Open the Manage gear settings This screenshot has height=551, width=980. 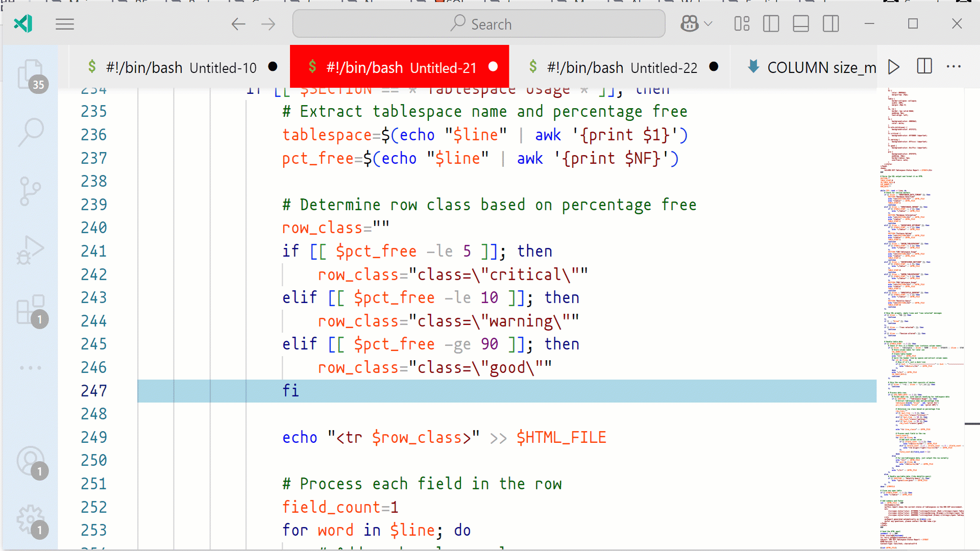pos(30,520)
